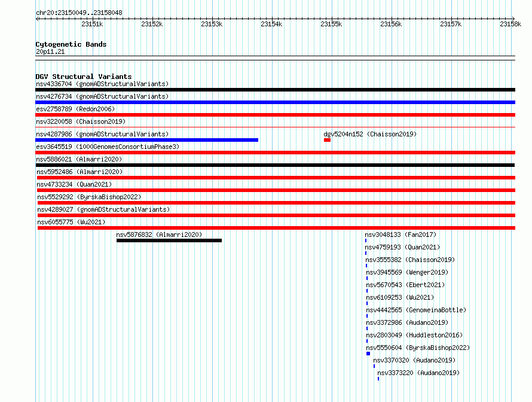The height and width of the screenshot is (402, 532).
Task: Select the small red dgv5204n152 bar
Action: tap(327, 140)
